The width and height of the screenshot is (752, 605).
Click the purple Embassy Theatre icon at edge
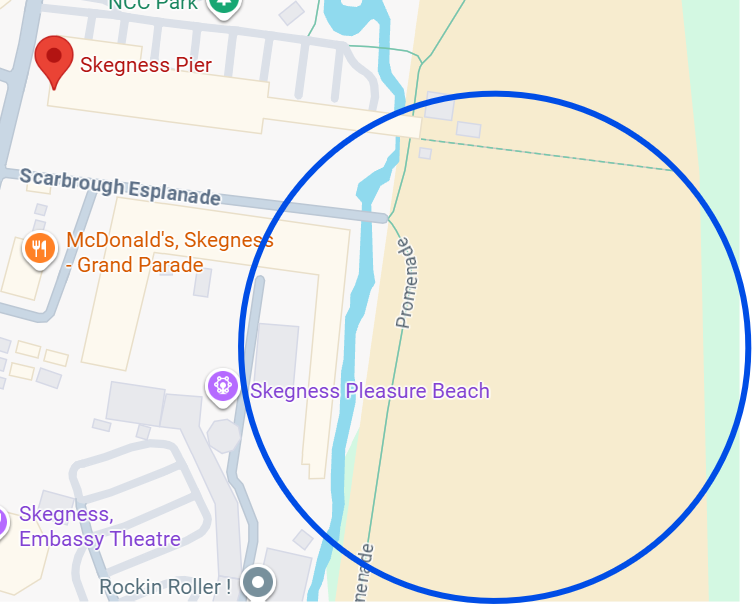pyautogui.click(x=2, y=522)
